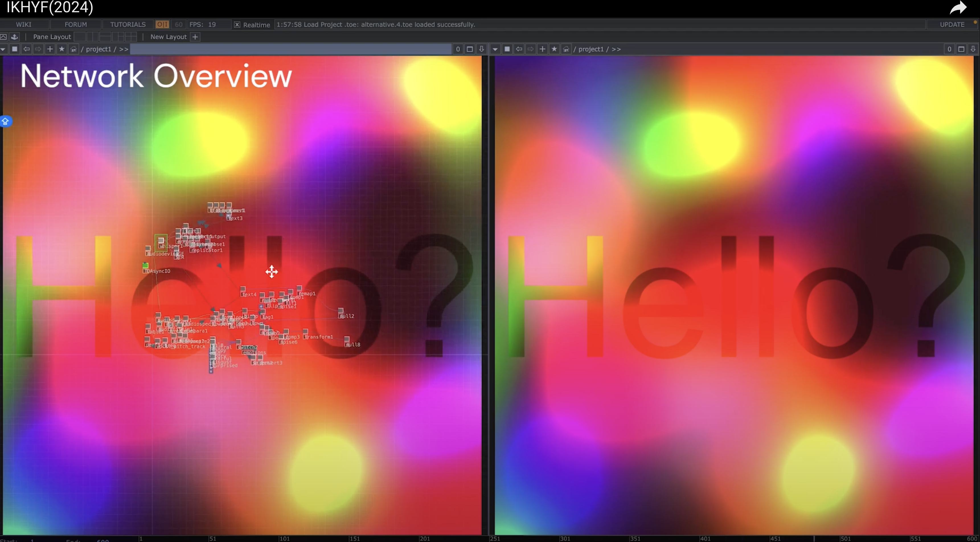Viewport: 980px width, 542px height.
Task: Open right pane type dropdown arrow
Action: [x=495, y=49]
